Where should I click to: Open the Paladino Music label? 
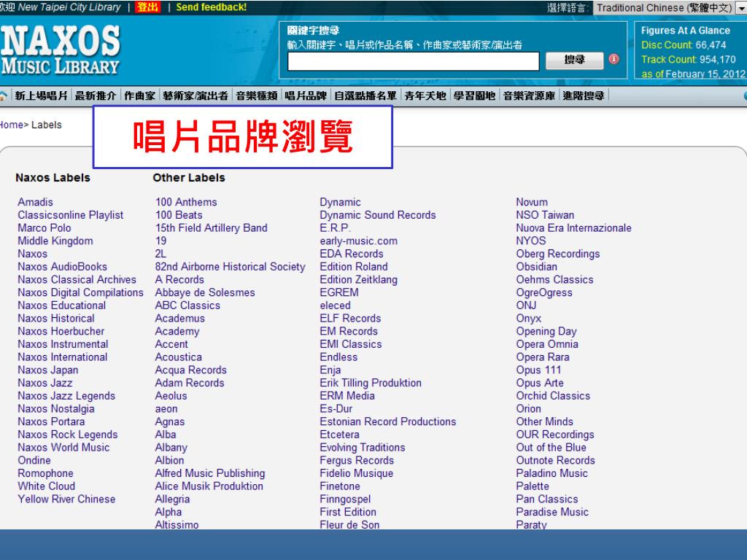[x=551, y=473]
